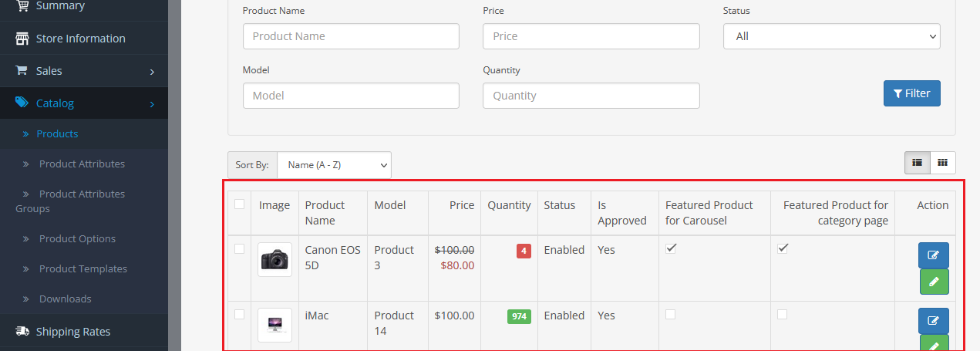The width and height of the screenshot is (980, 351).
Task: Focus the Price filter field
Action: 591,36
